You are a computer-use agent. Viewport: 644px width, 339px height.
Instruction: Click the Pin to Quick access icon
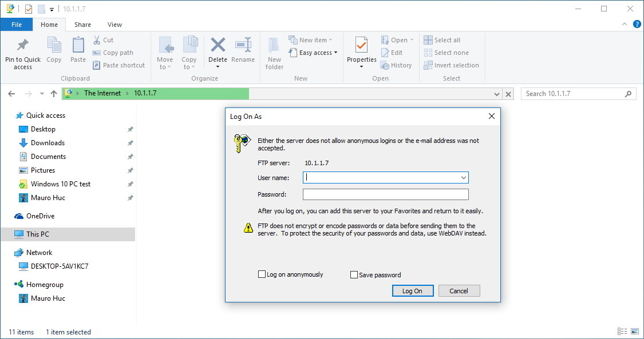pos(23,46)
